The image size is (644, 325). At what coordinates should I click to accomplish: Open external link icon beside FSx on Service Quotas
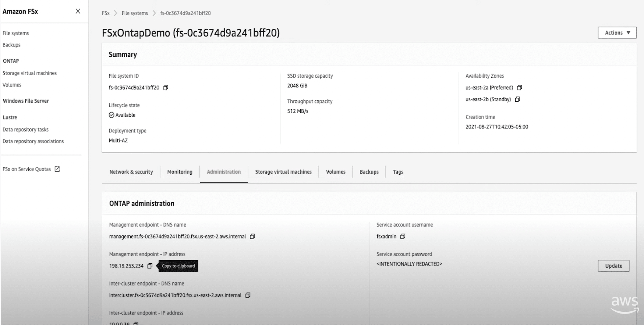pos(57,169)
